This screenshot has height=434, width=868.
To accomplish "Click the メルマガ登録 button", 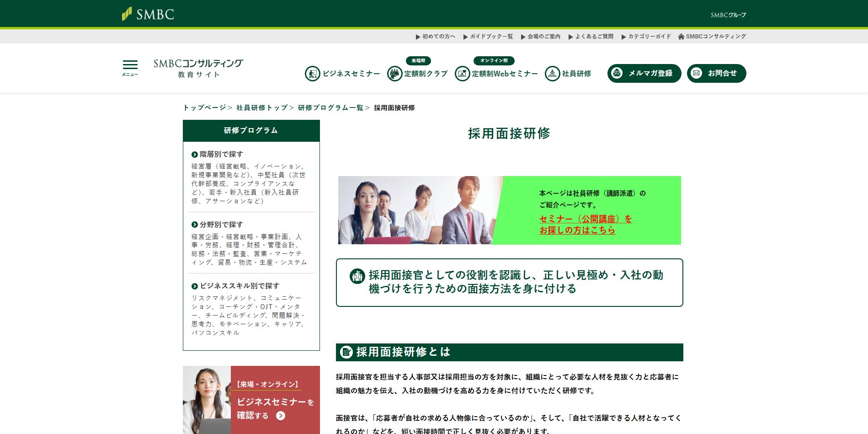I will coord(644,73).
